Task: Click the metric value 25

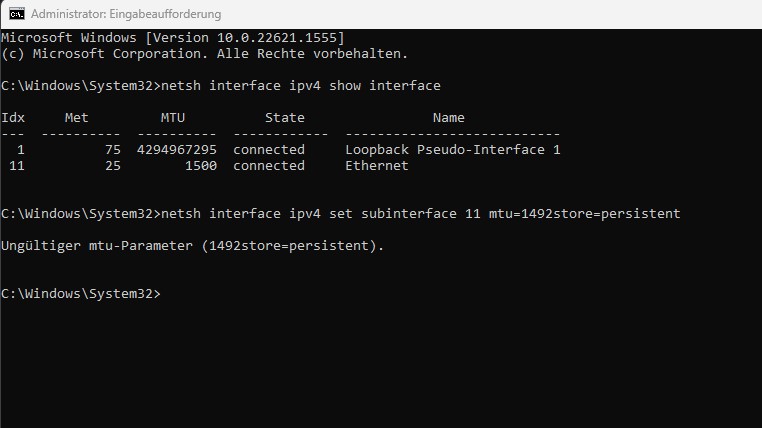Action: tap(113, 166)
